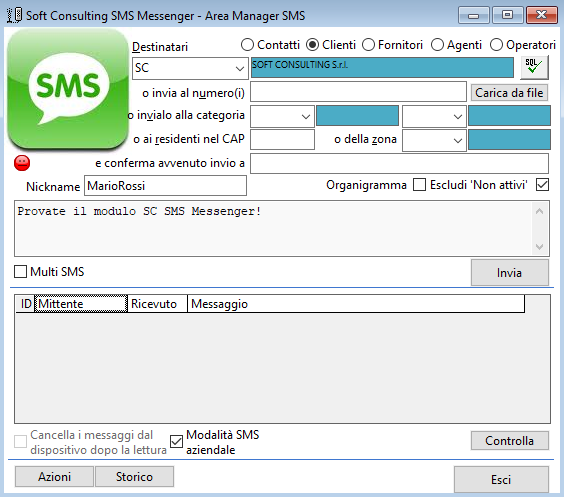Viewport: 564px width, 497px height.
Task: Select the Contatti radio button
Action: tap(247, 45)
